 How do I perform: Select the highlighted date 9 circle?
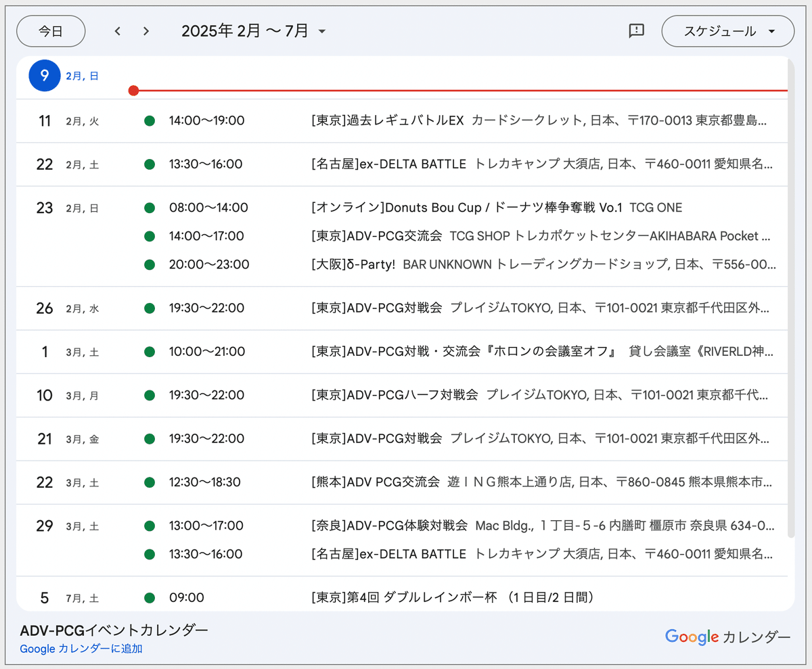[45, 75]
